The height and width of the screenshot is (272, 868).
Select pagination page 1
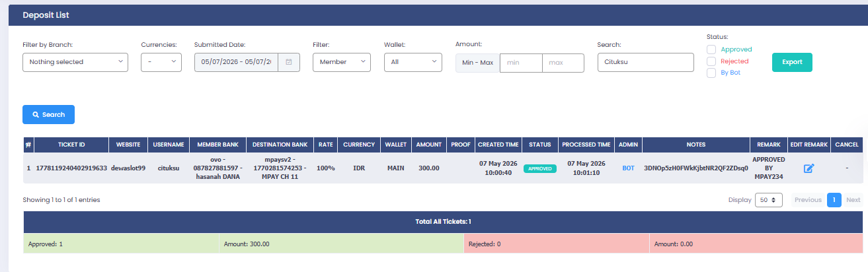(834, 199)
